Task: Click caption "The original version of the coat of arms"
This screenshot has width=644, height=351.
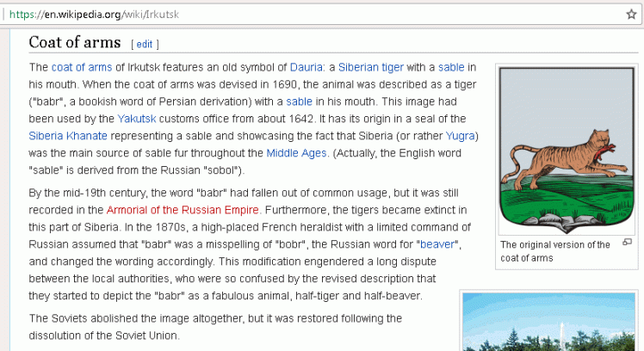Action: pos(554,251)
